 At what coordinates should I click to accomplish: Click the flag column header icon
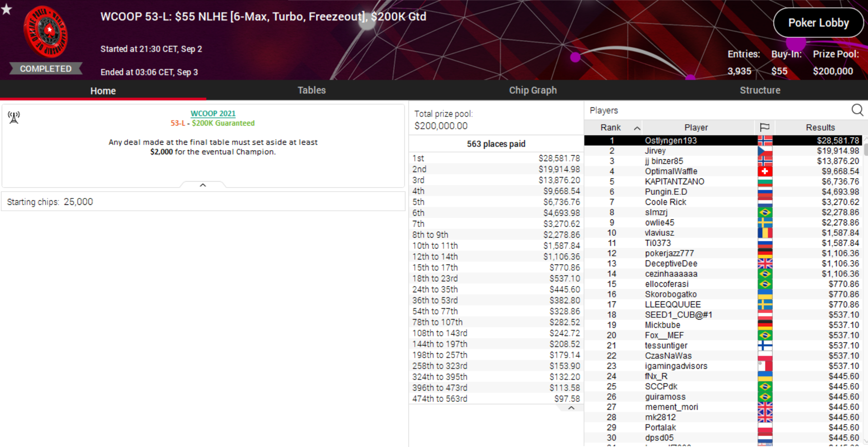point(765,127)
